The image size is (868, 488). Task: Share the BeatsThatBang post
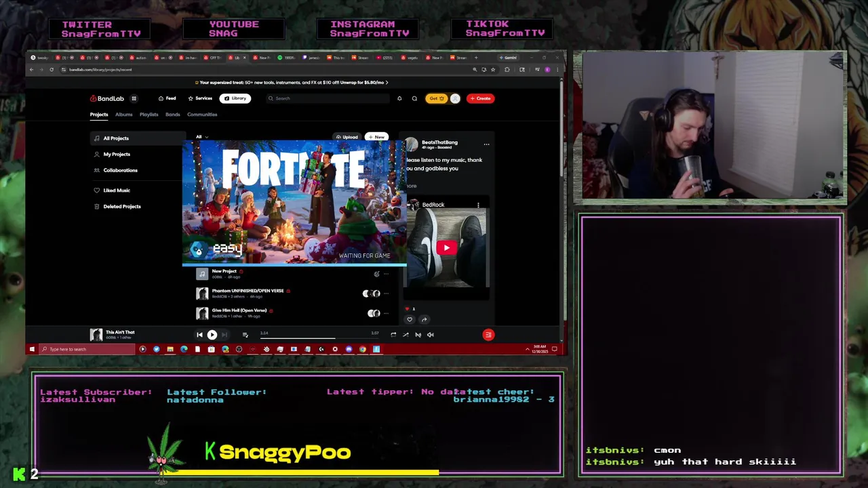click(424, 320)
